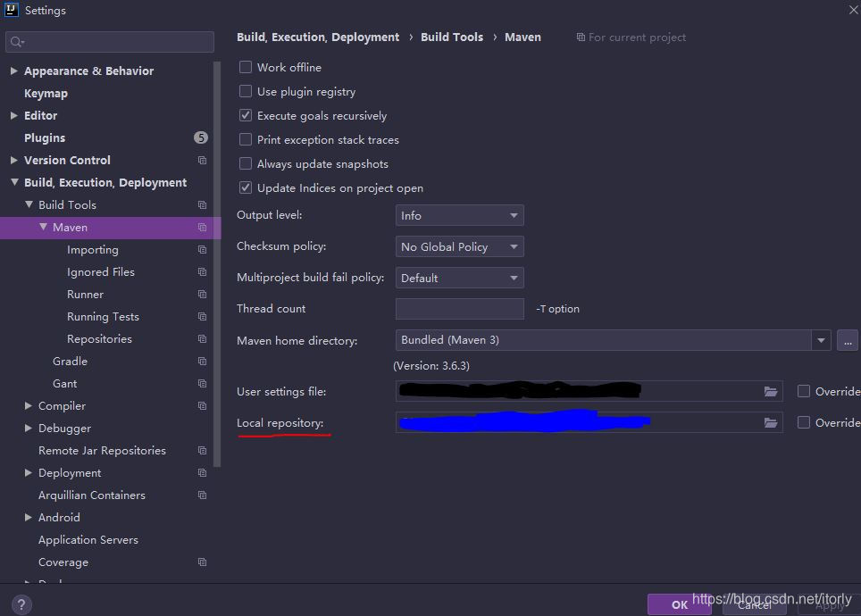Viewport: 861px width, 616px height.
Task: Click the project-level icon beside Gant
Action: coord(202,383)
